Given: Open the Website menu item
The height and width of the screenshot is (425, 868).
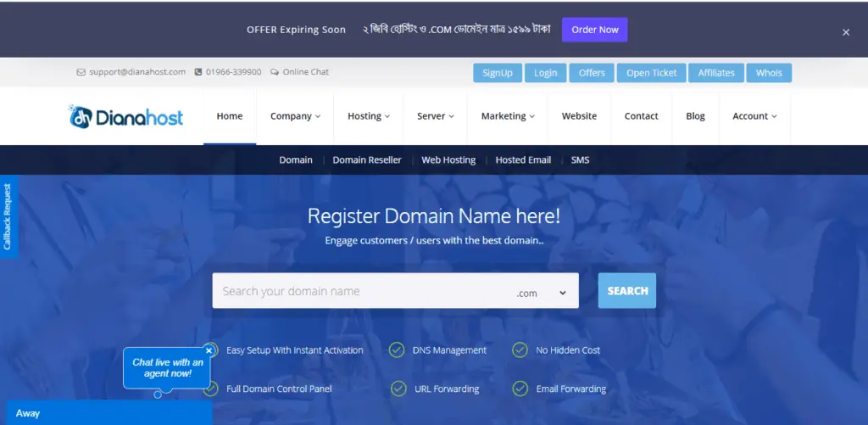Looking at the screenshot, I should (x=579, y=116).
